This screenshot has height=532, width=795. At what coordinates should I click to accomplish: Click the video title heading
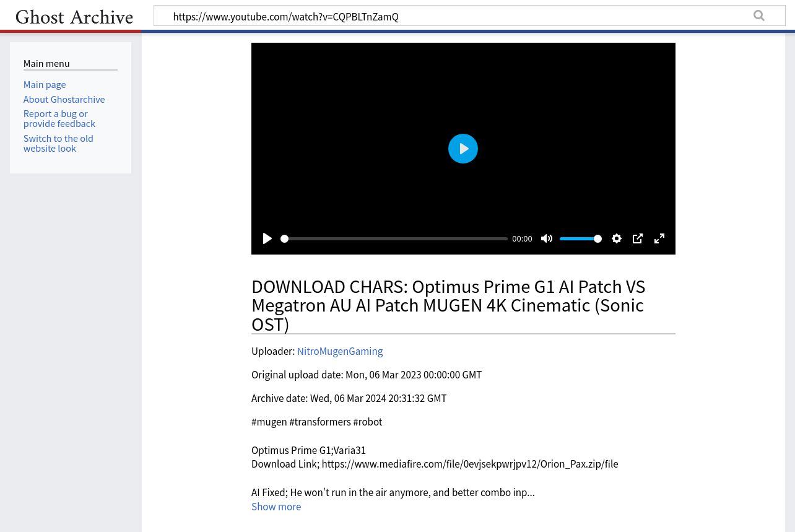463,305
